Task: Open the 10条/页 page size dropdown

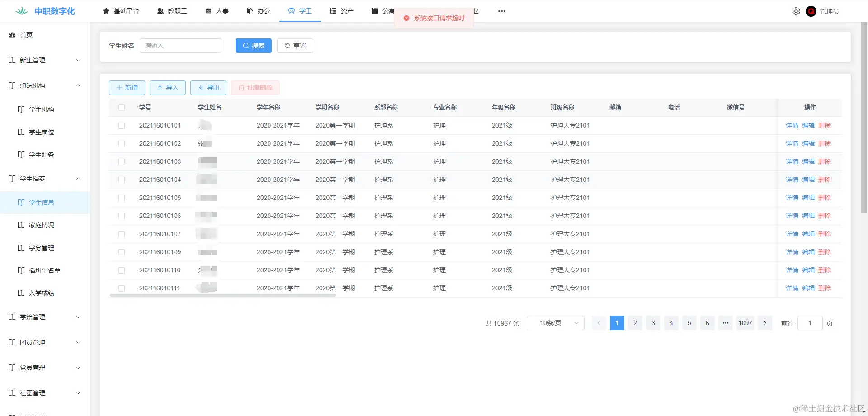Action: click(x=556, y=323)
